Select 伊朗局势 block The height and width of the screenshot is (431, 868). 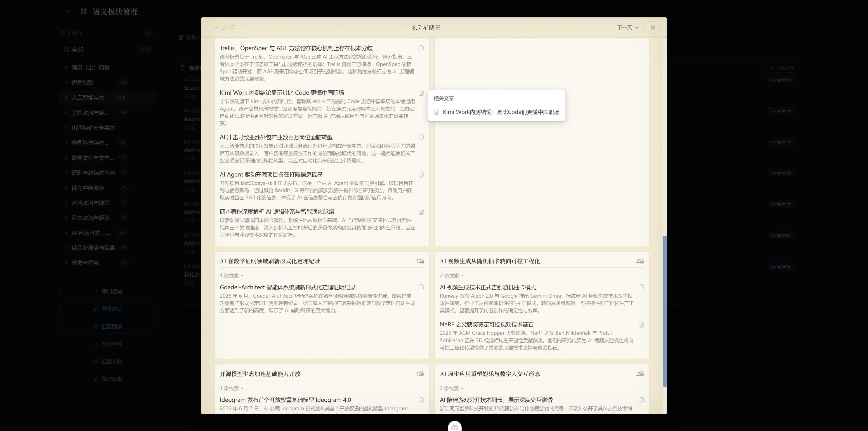[108, 82]
